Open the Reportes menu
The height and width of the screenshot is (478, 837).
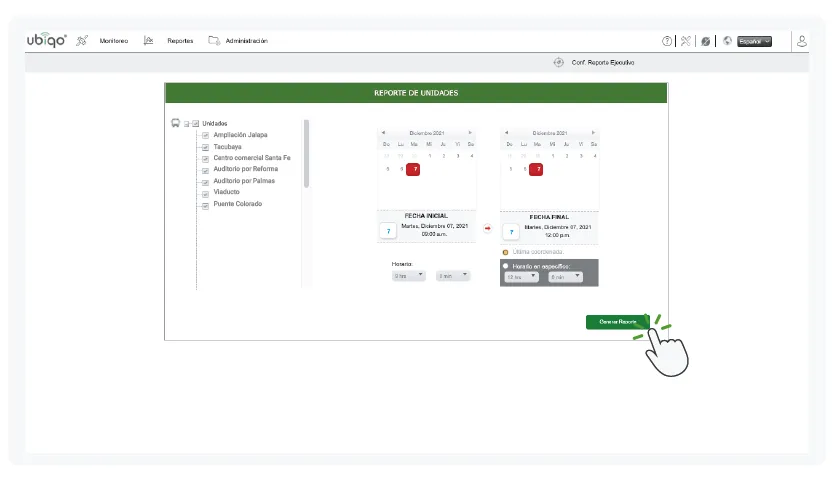180,41
